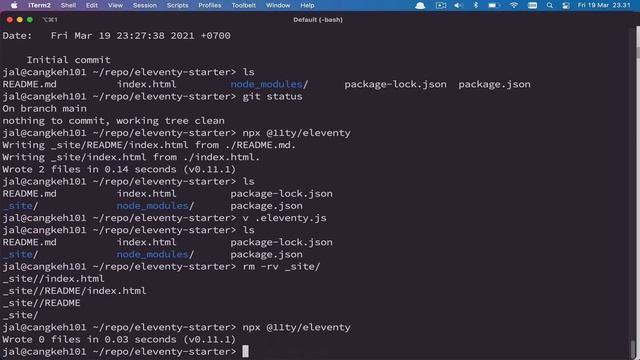Open the Control Center icon
640x360 pixels.
[x=566, y=5]
